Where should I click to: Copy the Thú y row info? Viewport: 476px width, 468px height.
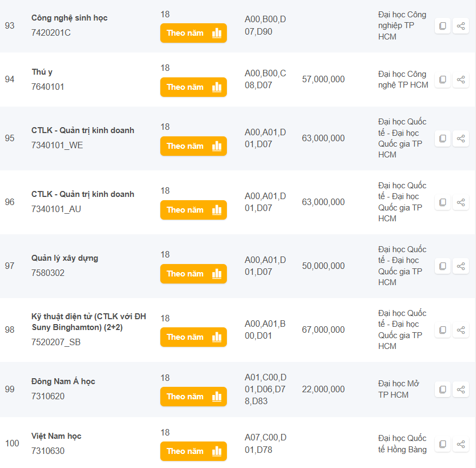442,80
